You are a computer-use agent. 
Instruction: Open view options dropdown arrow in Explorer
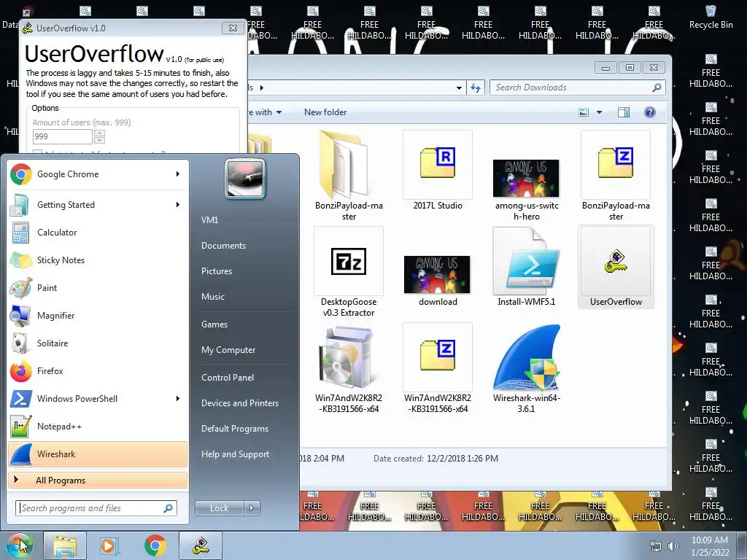pos(600,112)
